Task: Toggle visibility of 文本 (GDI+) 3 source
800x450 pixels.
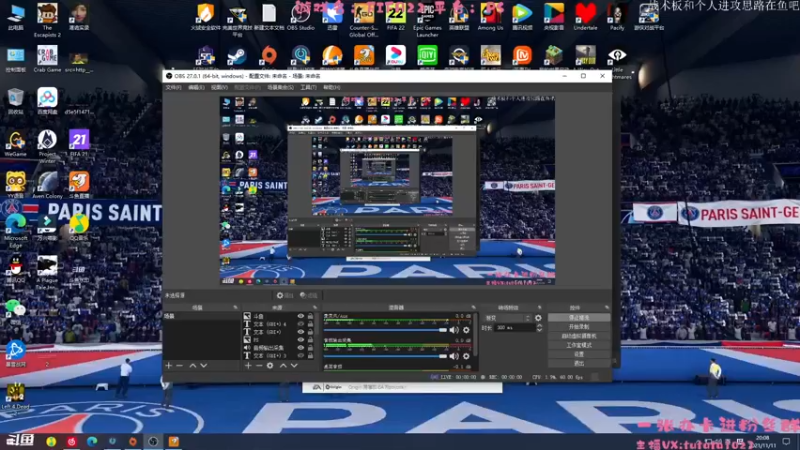Action: [x=301, y=355]
